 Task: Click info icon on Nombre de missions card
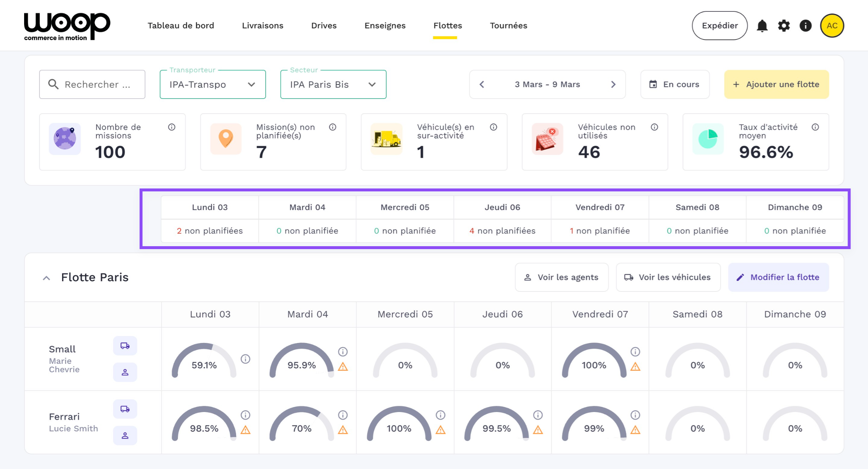click(x=172, y=127)
